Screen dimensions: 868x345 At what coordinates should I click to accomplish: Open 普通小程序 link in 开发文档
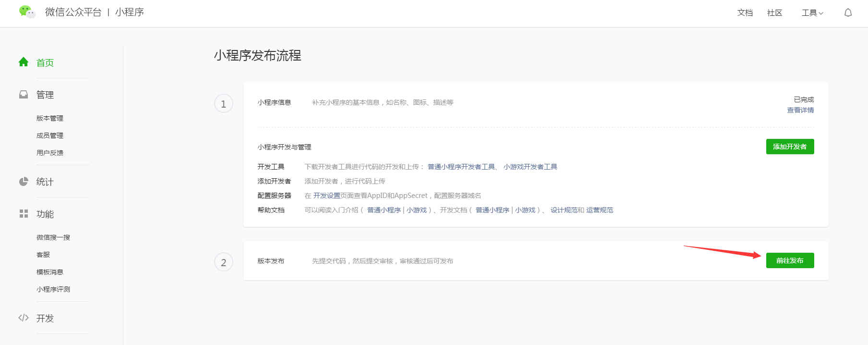[493, 210]
